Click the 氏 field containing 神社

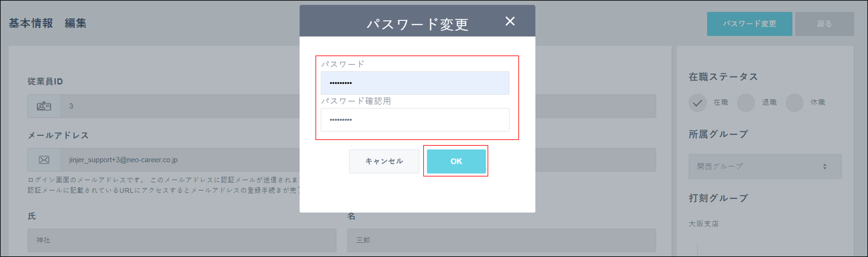click(x=182, y=240)
